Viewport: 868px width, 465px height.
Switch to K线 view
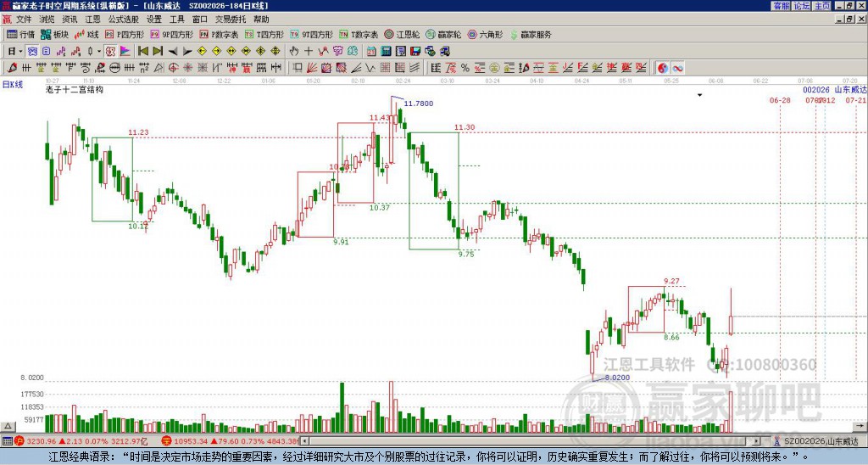click(86, 34)
